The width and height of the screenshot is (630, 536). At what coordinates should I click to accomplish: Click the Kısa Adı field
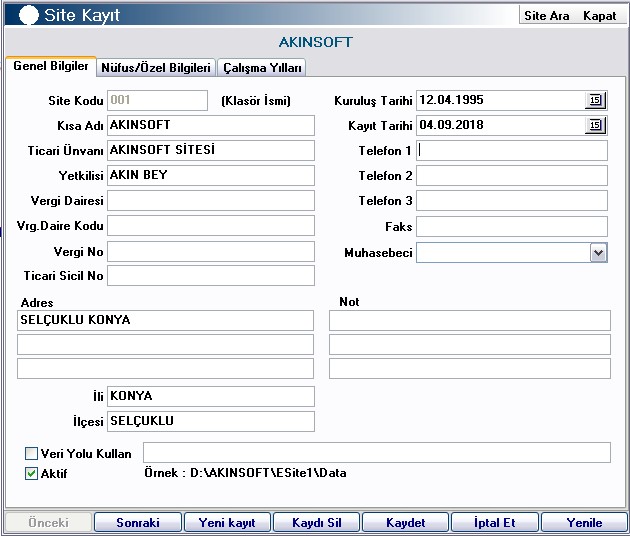pyautogui.click(x=211, y=125)
